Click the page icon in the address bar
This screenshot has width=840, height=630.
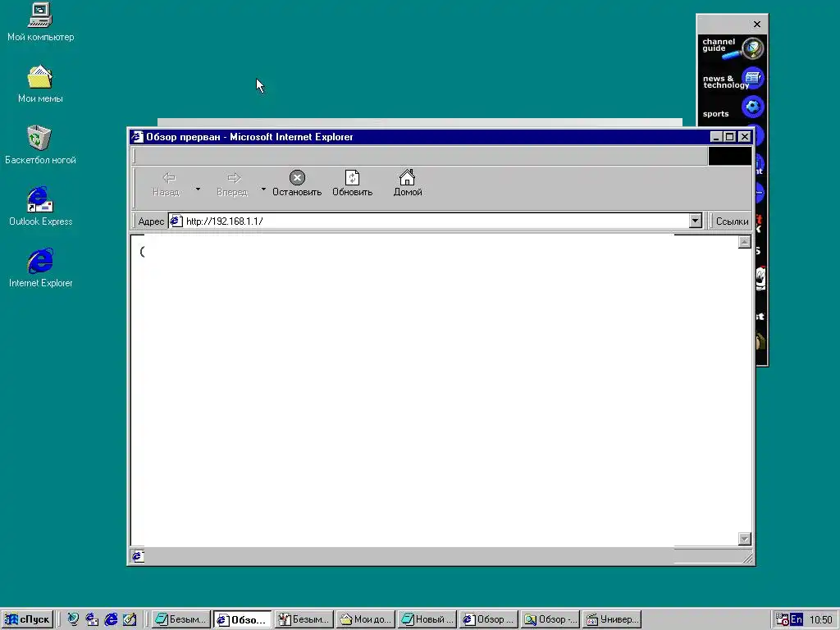176,221
